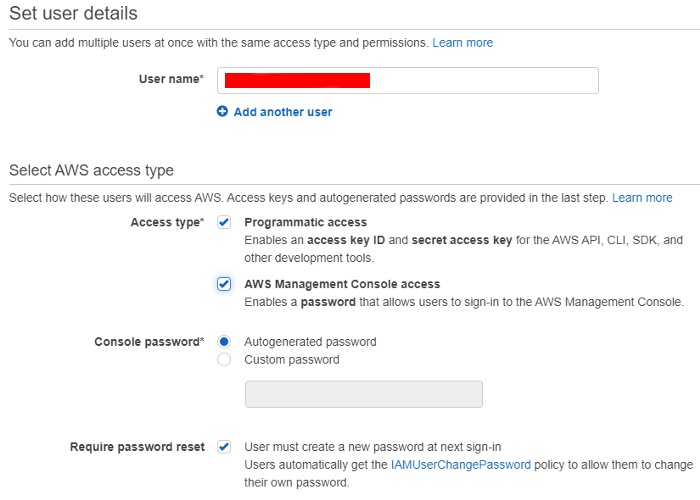Screen dimensions: 700x500
Task: Click the disabled custom password text box
Action: point(363,394)
